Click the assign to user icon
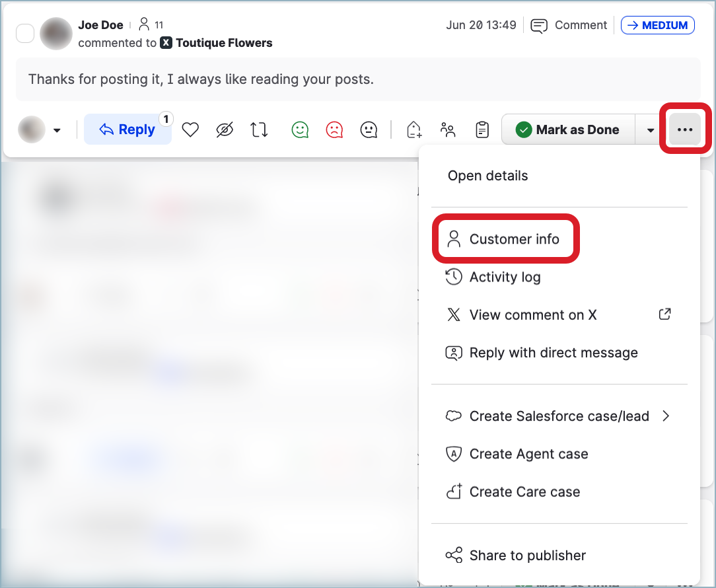The image size is (716, 588). [x=448, y=130]
